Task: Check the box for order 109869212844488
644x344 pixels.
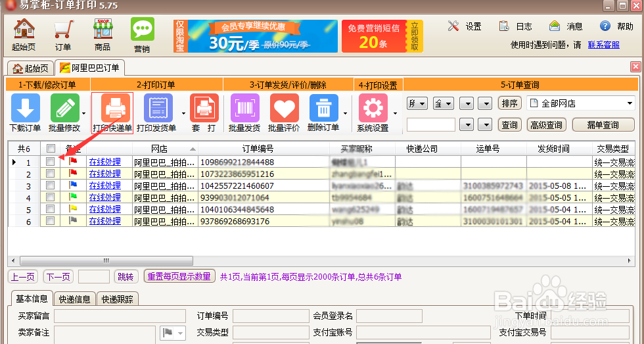Action: click(x=50, y=162)
